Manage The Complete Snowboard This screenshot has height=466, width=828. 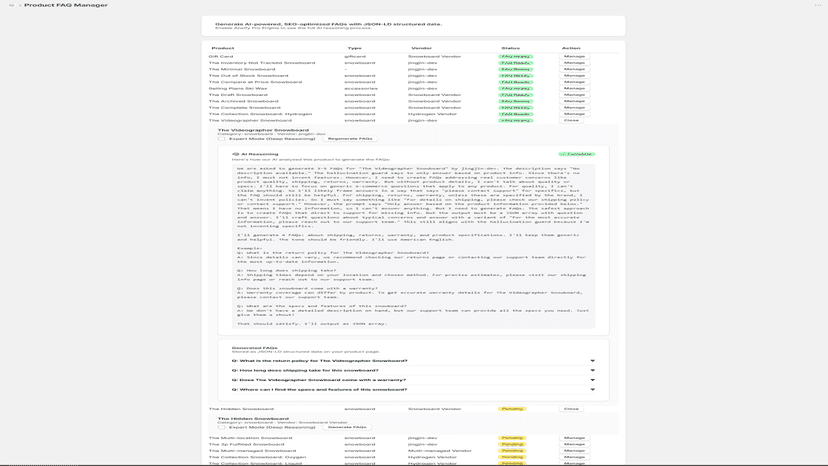click(x=575, y=107)
